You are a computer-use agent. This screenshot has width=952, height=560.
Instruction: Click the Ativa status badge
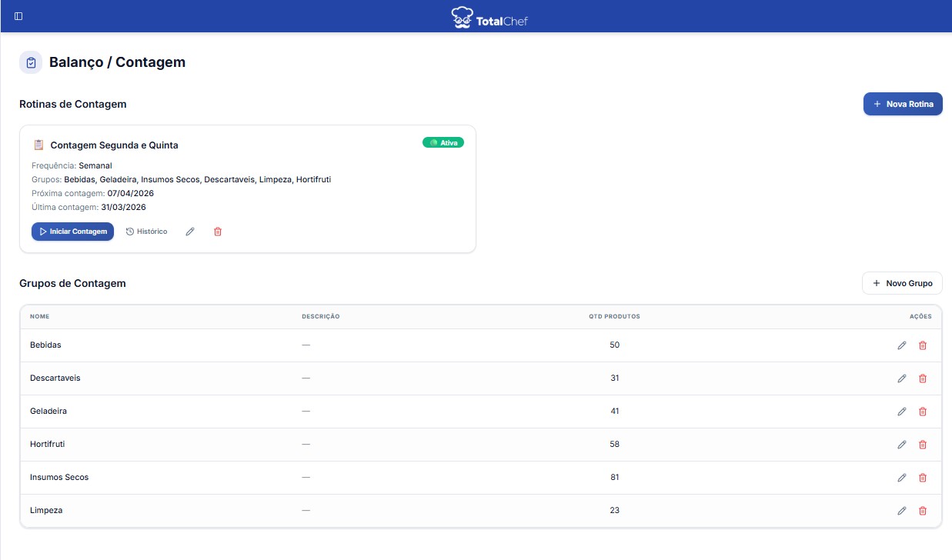click(443, 142)
